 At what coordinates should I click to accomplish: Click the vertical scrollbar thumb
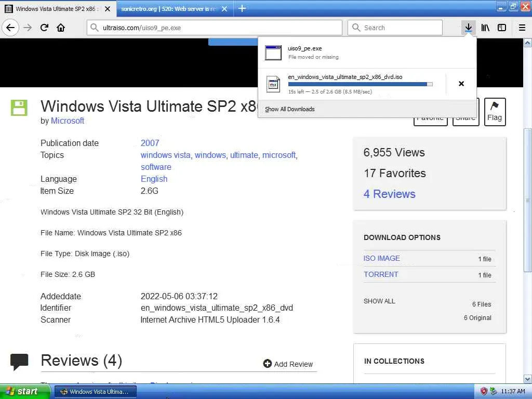click(528, 200)
